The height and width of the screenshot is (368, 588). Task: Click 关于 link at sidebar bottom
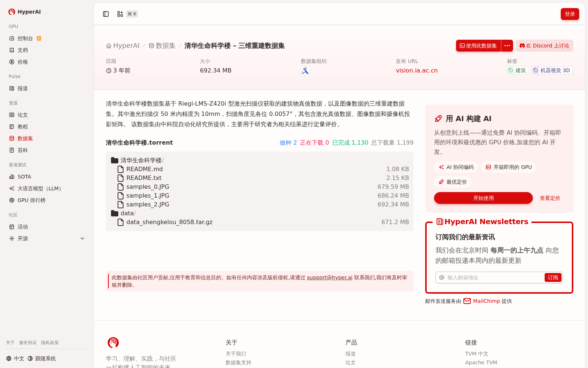(x=10, y=343)
